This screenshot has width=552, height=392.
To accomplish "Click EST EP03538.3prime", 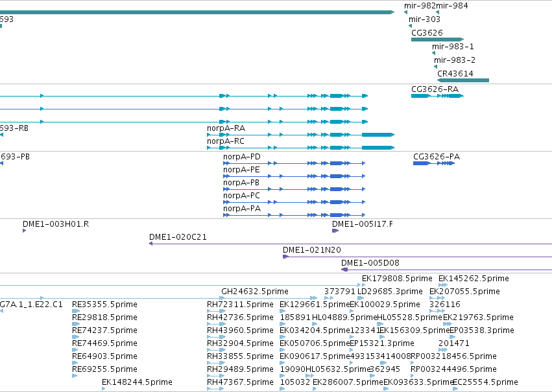I will (x=482, y=331).
